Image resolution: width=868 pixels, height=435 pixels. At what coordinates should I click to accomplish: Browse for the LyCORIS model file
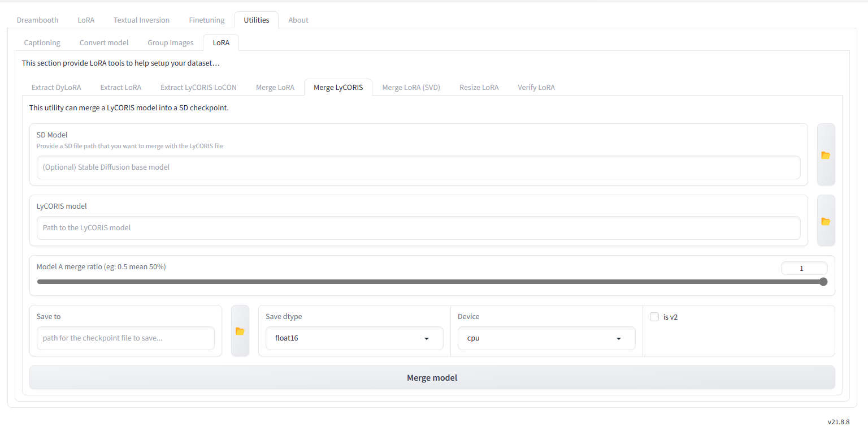(x=826, y=221)
